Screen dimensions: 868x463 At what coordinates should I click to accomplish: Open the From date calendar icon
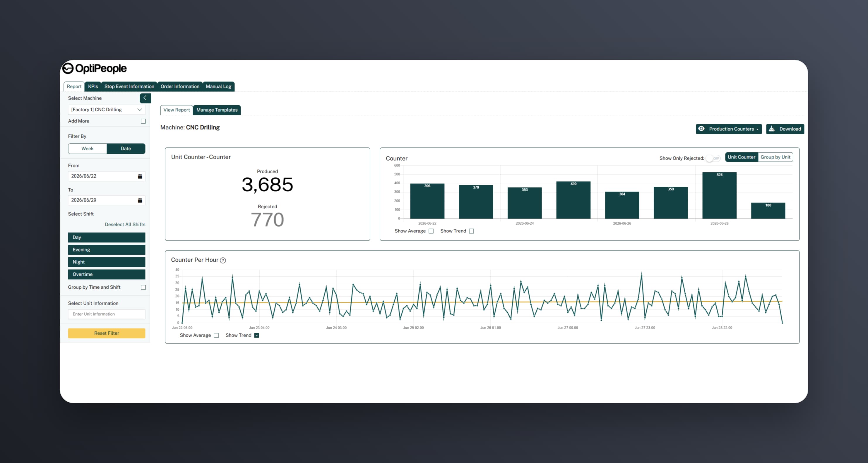[x=140, y=176]
